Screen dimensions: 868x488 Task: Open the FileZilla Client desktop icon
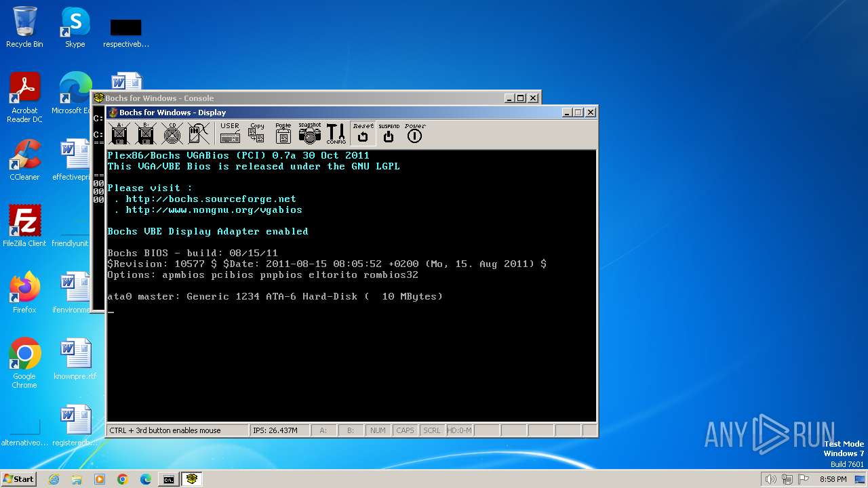24,226
